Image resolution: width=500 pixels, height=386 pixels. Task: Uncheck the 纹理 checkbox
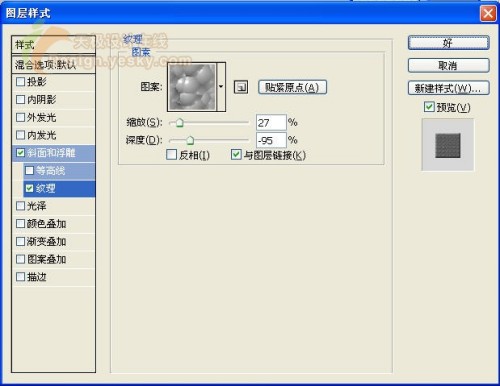(x=29, y=188)
